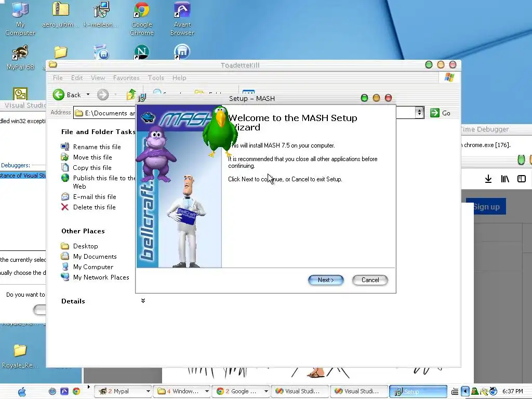The image size is (532, 399).
Task: Open the aero_ultim archive icon on desktop
Action: click(x=60, y=15)
